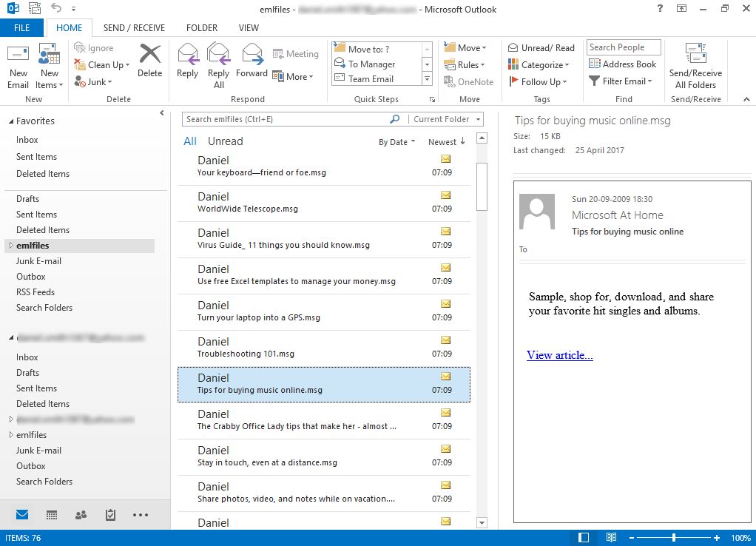Screen dimensions: 756x546
Task: Open the By Date arrangement dropdown
Action: [396, 142]
